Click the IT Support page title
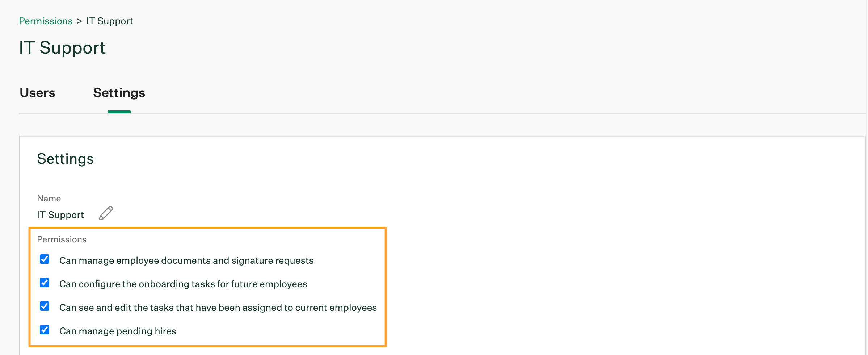Viewport: 868px width, 355px height. click(x=62, y=47)
